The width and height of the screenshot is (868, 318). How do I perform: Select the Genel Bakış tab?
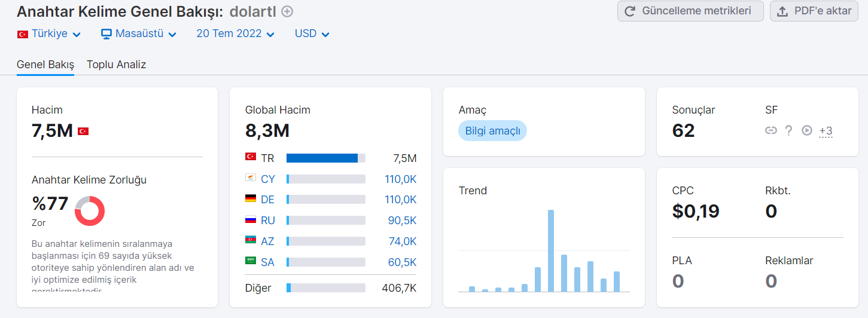pyautogui.click(x=45, y=65)
